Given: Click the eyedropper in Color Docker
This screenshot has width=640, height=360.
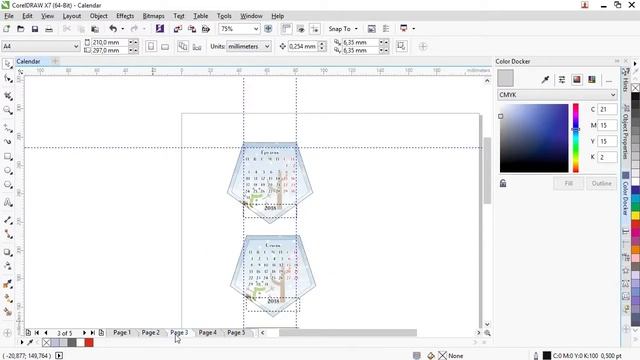Looking at the screenshot, I should [x=545, y=80].
